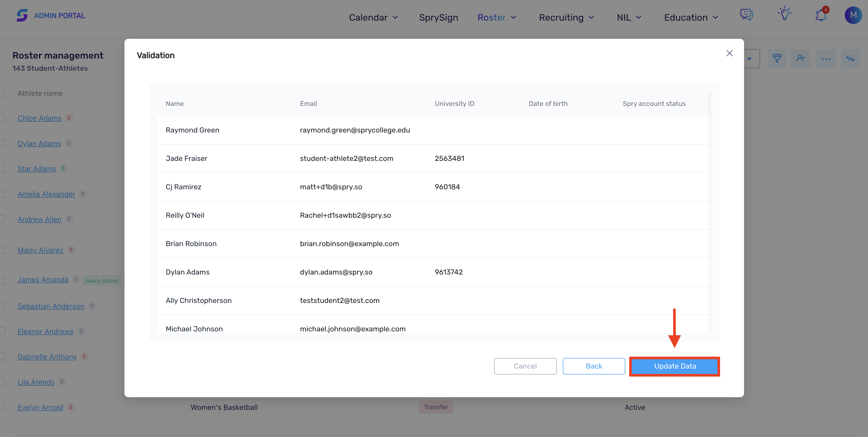
Task: Open the SprySign page
Action: (438, 18)
